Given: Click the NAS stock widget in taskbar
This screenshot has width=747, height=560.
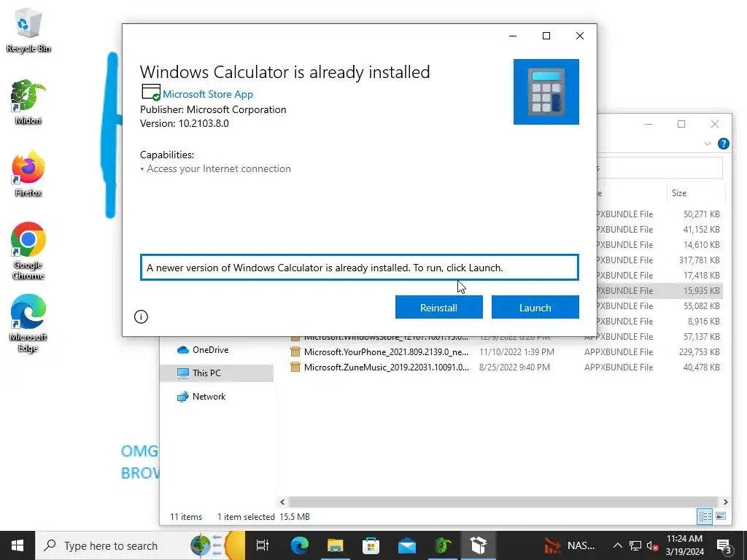Looking at the screenshot, I should tap(570, 545).
